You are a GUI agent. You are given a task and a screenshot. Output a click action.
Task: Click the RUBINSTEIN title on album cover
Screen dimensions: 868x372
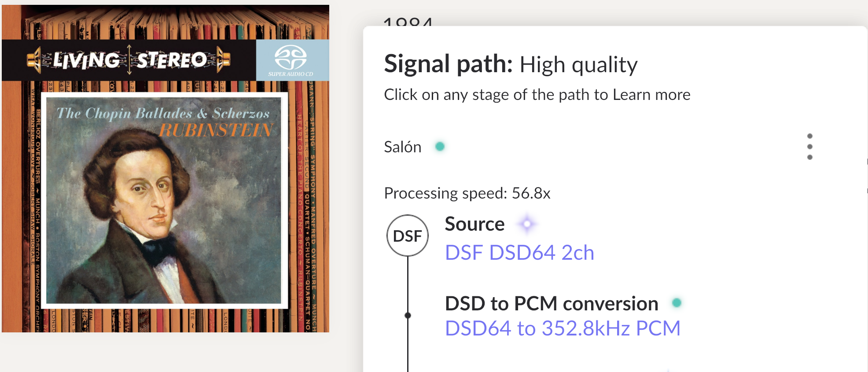point(216,130)
